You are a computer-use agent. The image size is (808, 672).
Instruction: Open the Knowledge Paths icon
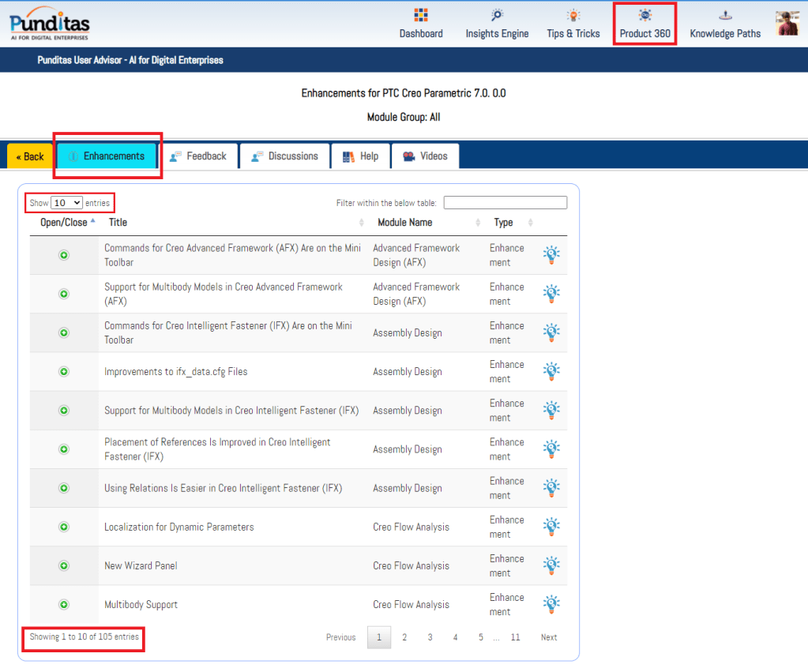click(x=725, y=16)
